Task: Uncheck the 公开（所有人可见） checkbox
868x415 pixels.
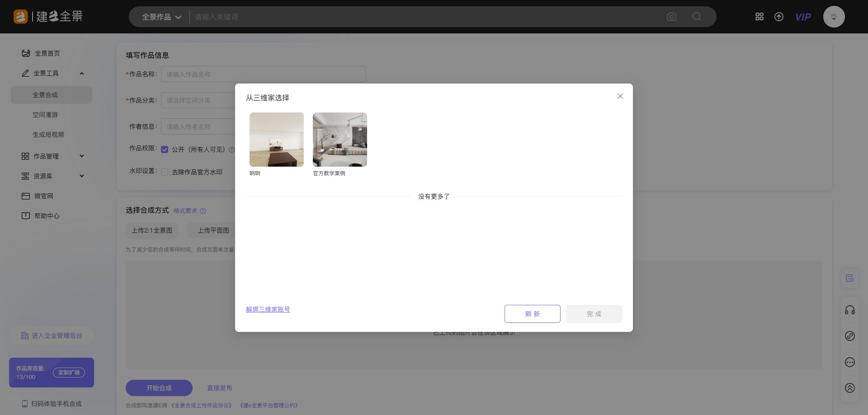Action: point(165,149)
